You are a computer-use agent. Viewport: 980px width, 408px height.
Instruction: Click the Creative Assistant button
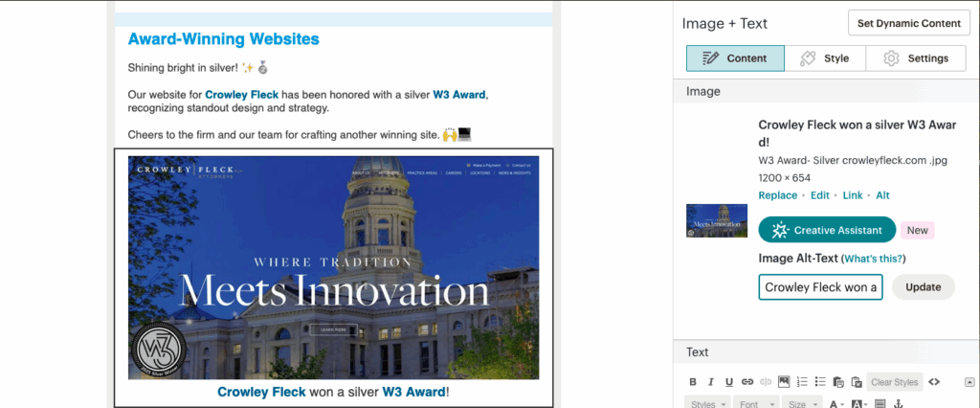point(827,230)
